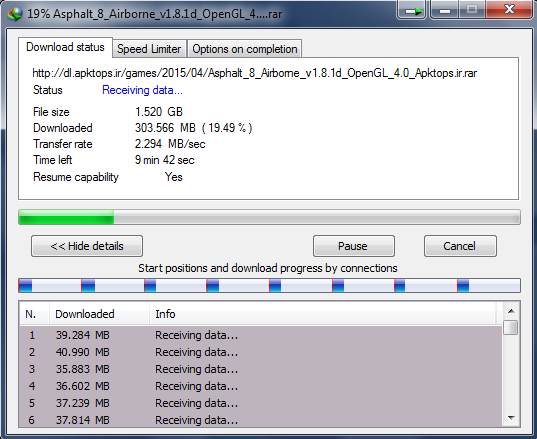The image size is (537, 439).
Task: Pause the current download
Action: [x=353, y=246]
